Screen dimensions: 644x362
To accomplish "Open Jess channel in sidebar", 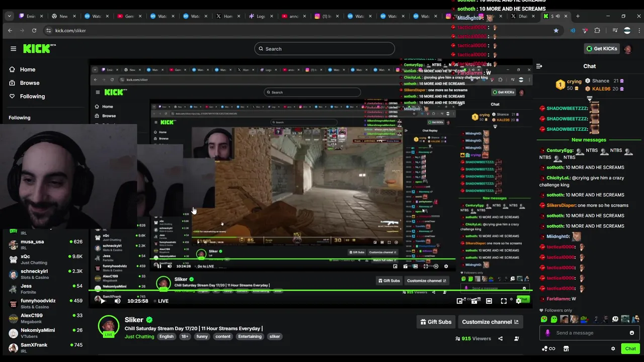I will point(45,289).
